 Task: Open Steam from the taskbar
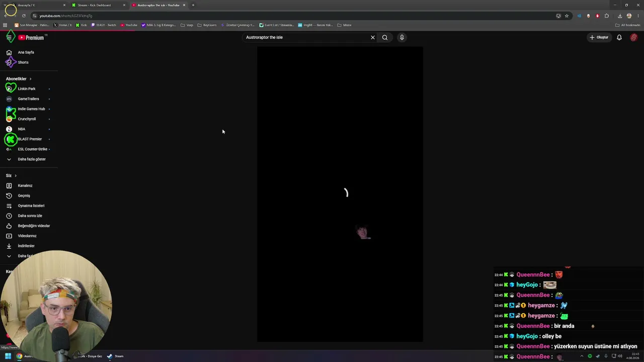pyautogui.click(x=115, y=356)
